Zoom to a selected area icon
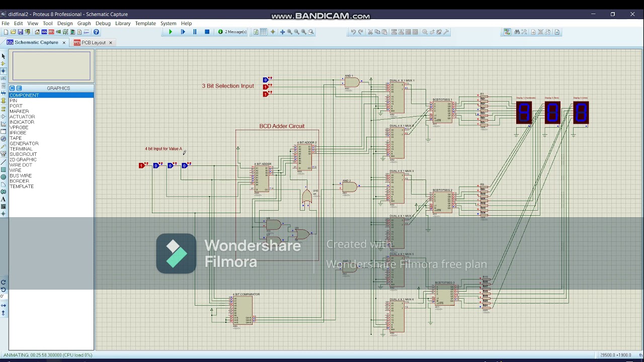The height and width of the screenshot is (362, 644). (311, 32)
